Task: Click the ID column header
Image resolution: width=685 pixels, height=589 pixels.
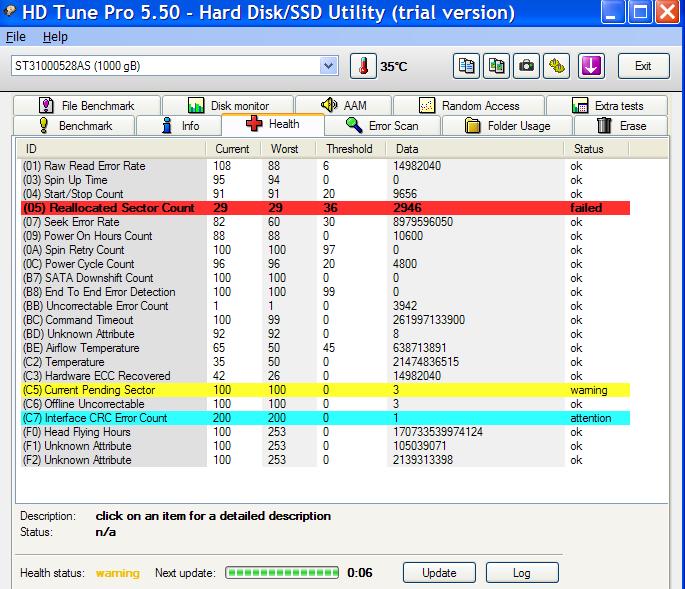Action: pyautogui.click(x=111, y=149)
